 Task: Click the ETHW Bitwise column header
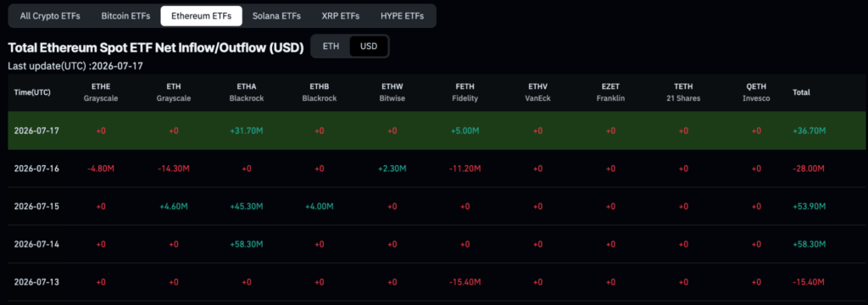[x=392, y=92]
